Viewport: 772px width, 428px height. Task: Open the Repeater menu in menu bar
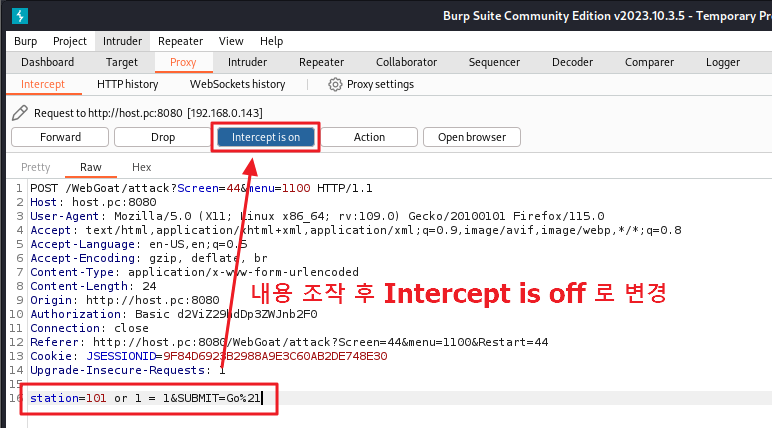pyautogui.click(x=180, y=41)
